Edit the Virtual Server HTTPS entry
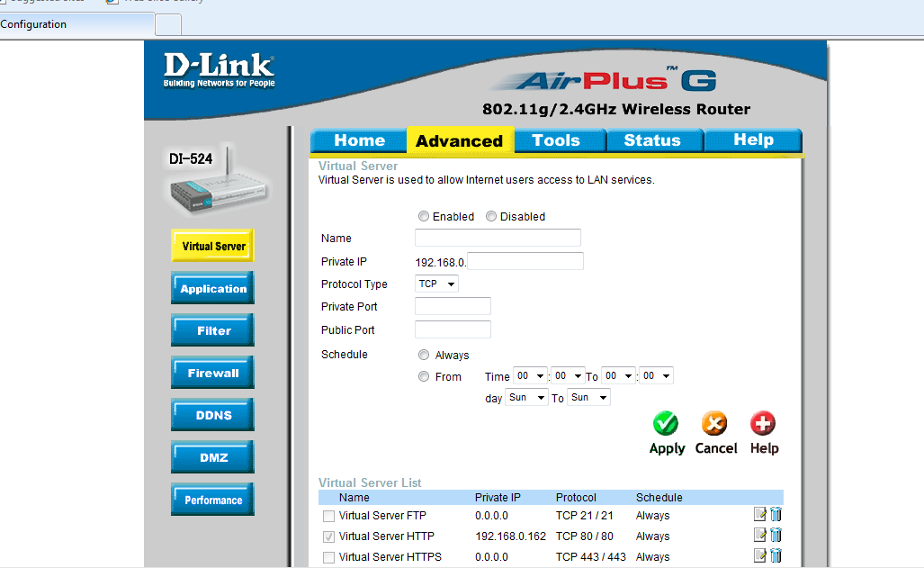Viewport: 924px width, 568px height. point(759,555)
